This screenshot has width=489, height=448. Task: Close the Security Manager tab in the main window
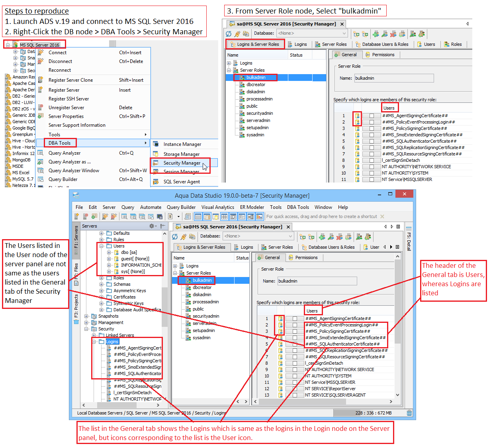point(288,227)
